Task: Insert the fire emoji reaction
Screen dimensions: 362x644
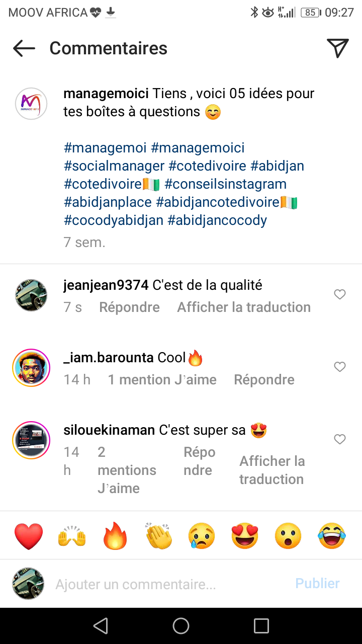Action: [115, 536]
